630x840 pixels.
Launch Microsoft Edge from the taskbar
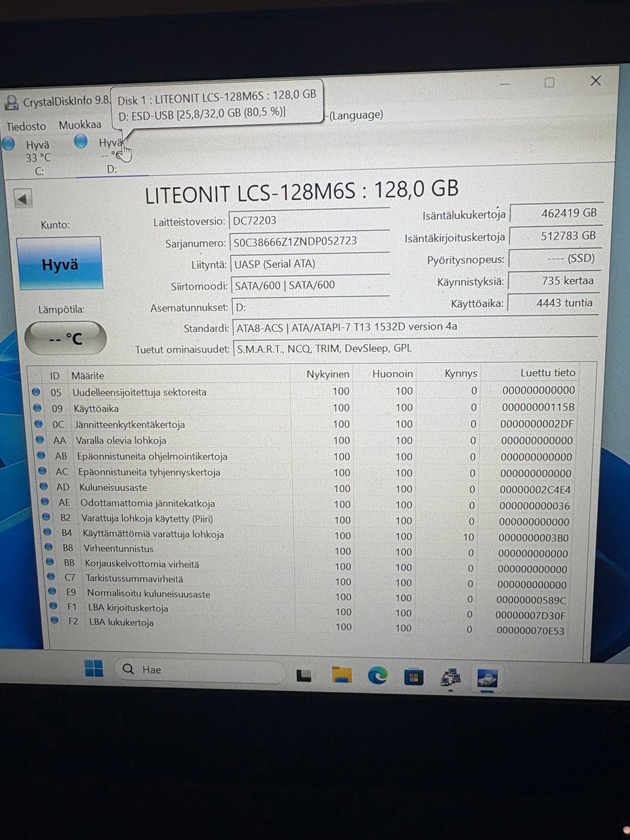[377, 675]
